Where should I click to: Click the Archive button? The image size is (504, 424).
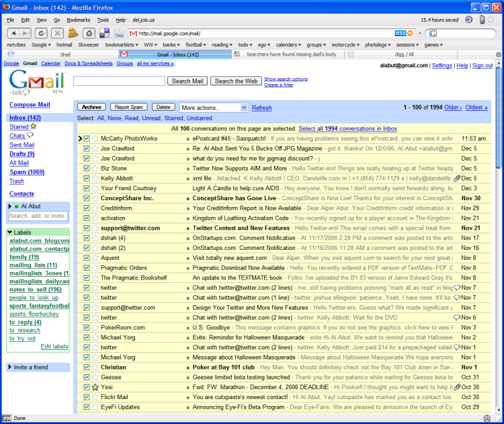click(91, 107)
